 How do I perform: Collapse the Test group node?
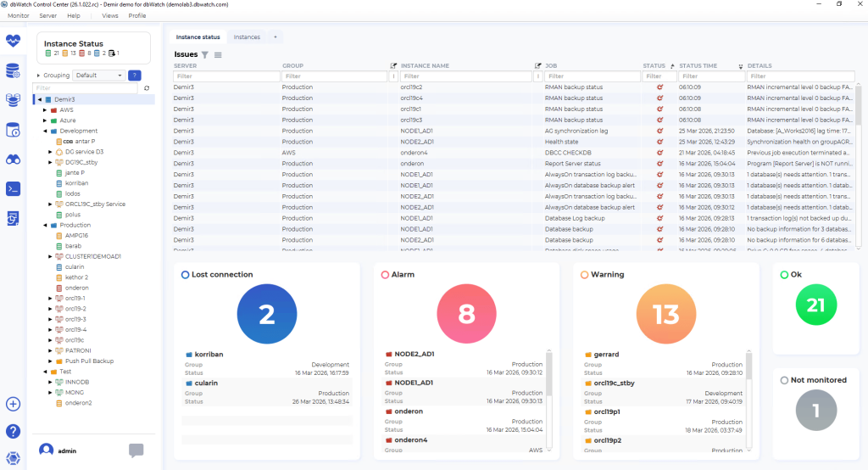point(45,372)
